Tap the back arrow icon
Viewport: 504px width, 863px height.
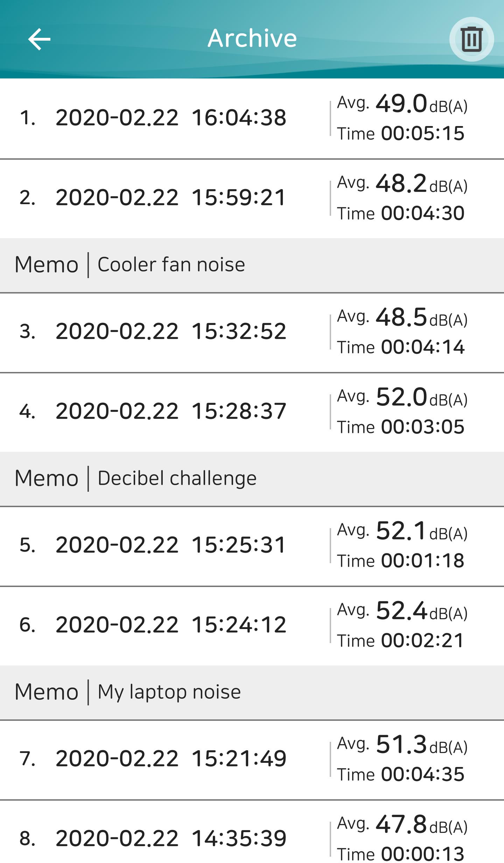[x=39, y=39]
